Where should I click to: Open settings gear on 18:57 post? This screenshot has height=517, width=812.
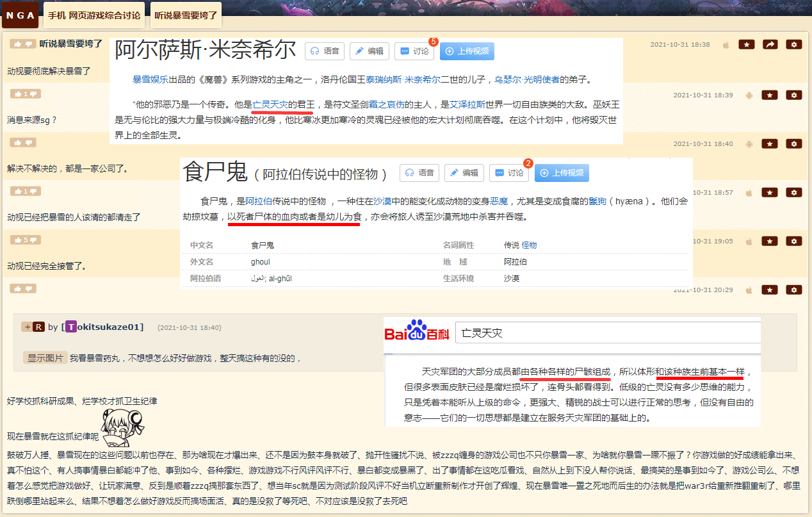pyautogui.click(x=794, y=192)
